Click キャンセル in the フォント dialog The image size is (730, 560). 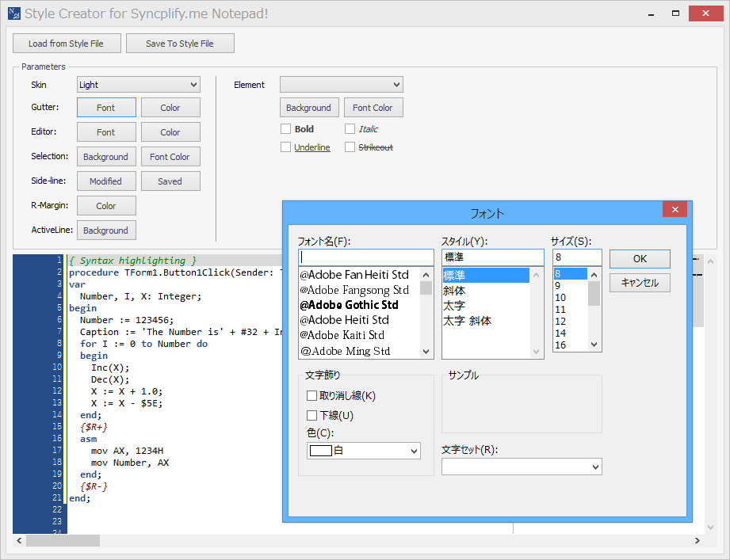pyautogui.click(x=640, y=282)
